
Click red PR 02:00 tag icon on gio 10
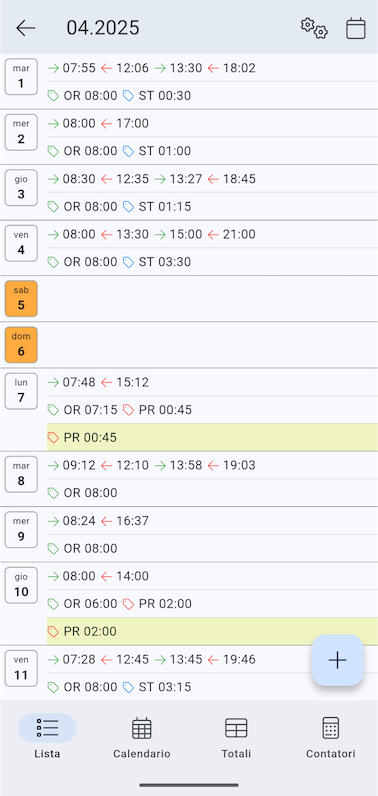click(x=129, y=604)
